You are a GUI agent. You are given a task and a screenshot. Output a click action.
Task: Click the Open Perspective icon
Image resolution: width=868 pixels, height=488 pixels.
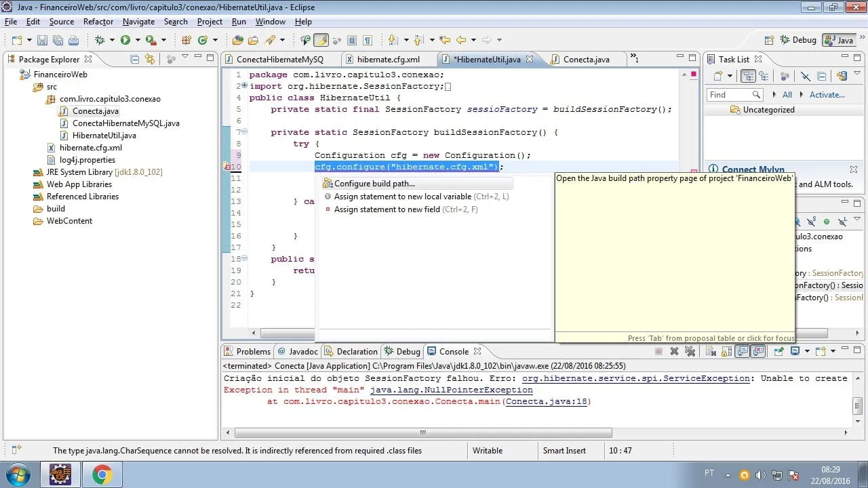tap(769, 40)
